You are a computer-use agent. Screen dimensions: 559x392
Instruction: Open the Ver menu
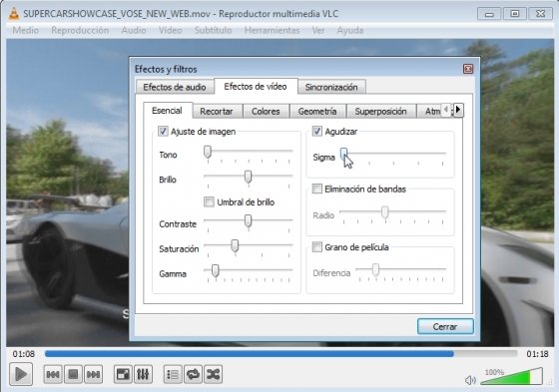tap(318, 30)
